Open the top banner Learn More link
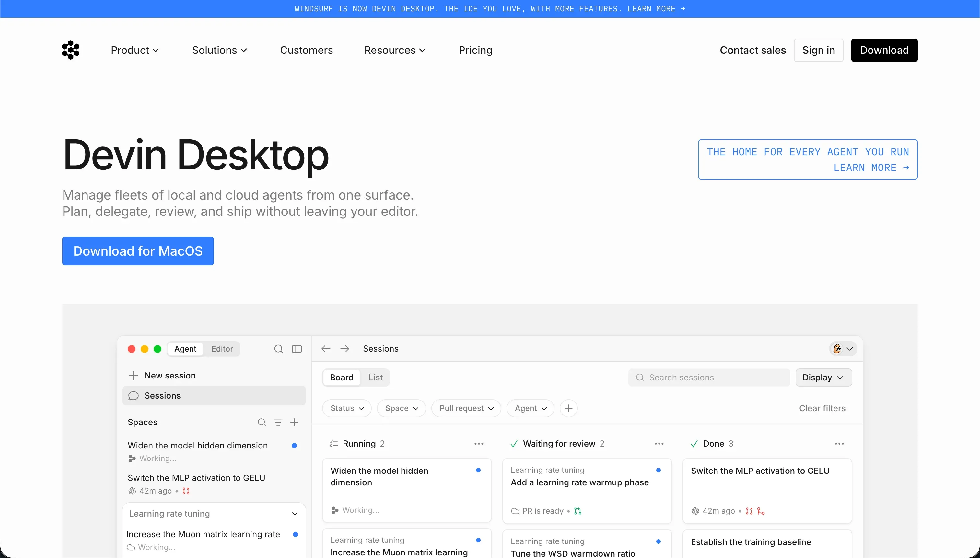The height and width of the screenshot is (558, 980). 656,8
